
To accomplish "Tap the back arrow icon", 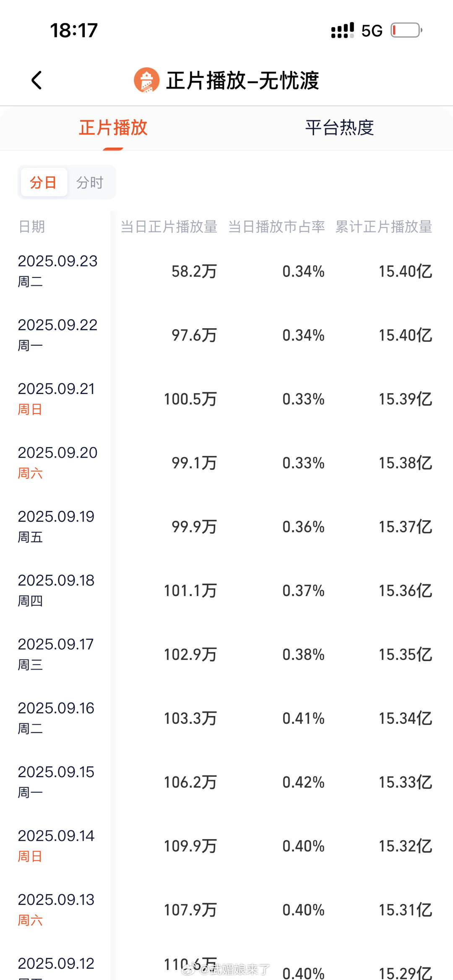I will click(x=37, y=80).
